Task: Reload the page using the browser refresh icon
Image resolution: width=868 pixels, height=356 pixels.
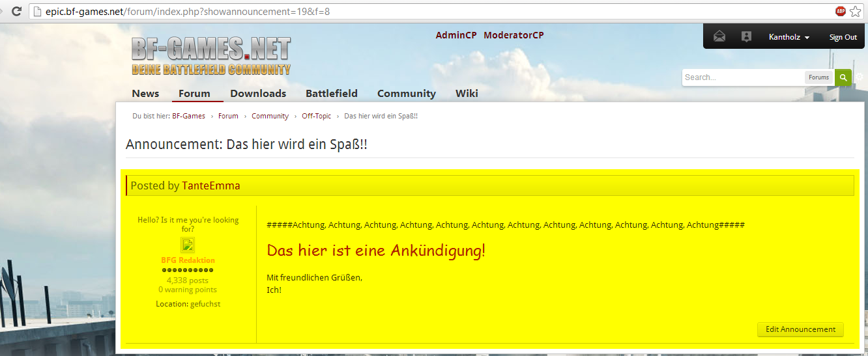Action: pos(16,11)
